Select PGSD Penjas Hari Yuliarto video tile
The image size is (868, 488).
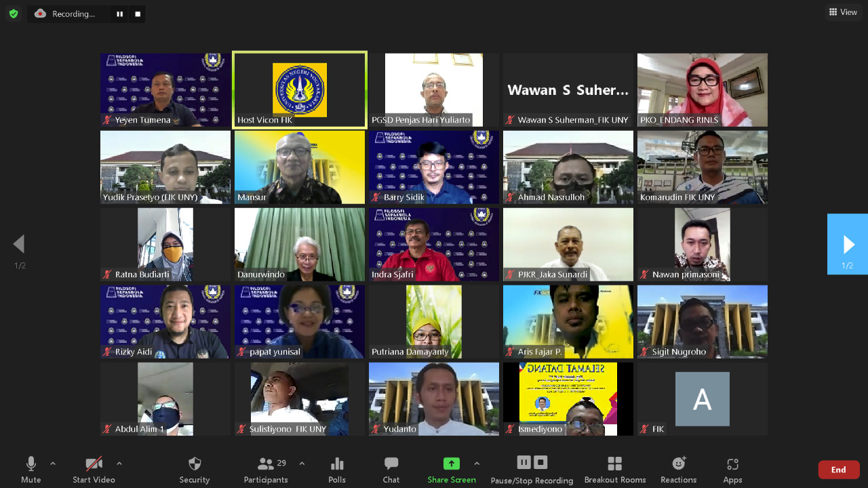(x=434, y=90)
